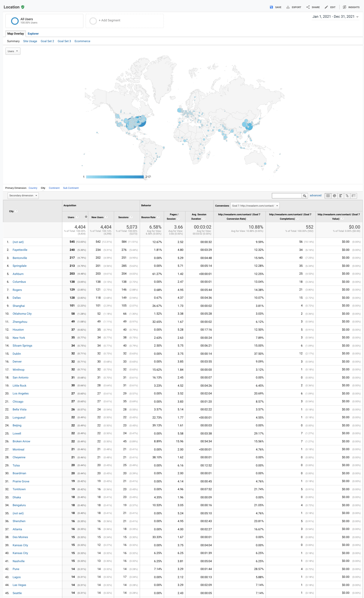Viewport: 364px width, 598px height.
Task: Click help icon beside New Users column
Action: click(107, 217)
